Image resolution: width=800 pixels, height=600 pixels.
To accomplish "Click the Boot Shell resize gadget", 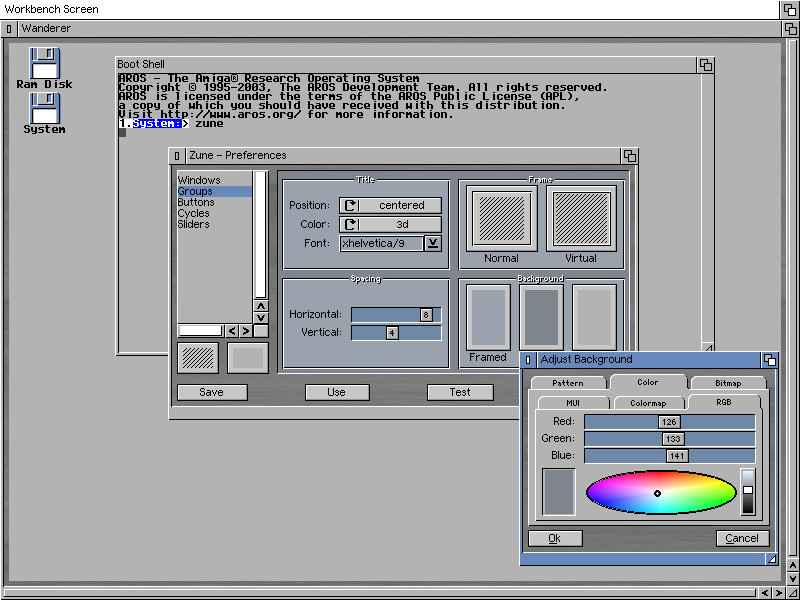I will 708,347.
